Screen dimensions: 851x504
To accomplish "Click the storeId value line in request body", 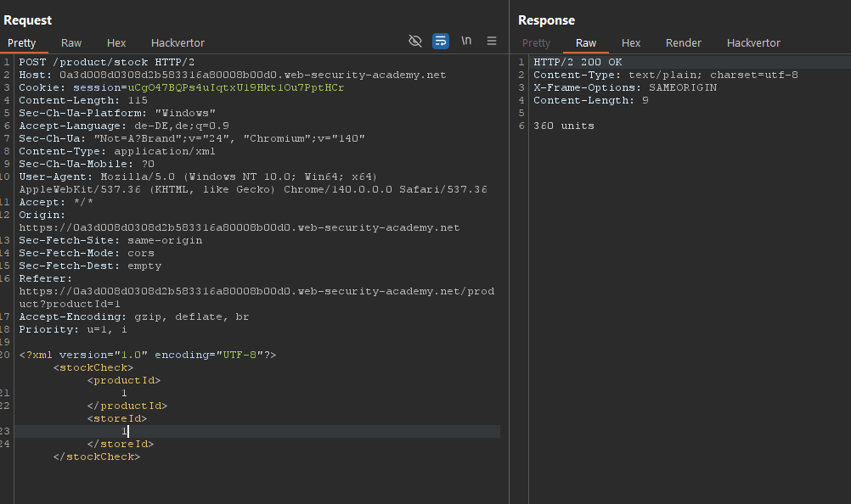I will coord(125,431).
